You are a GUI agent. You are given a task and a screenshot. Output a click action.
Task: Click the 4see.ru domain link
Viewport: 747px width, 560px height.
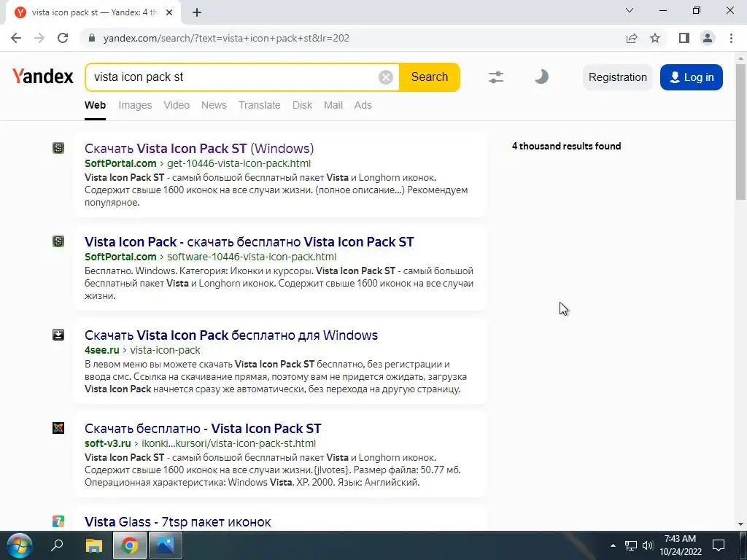102,350
